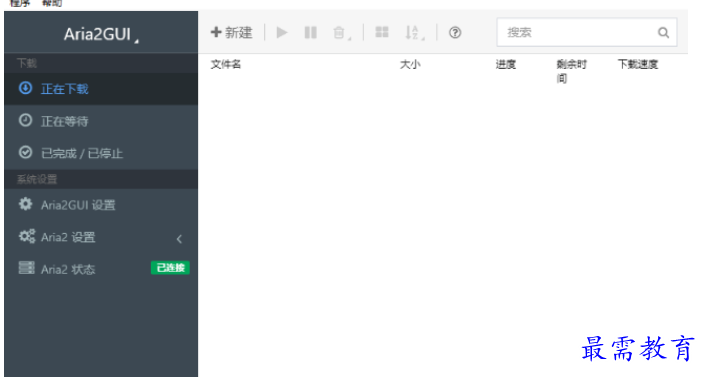Click the downloading arrow circle icon

click(26, 88)
